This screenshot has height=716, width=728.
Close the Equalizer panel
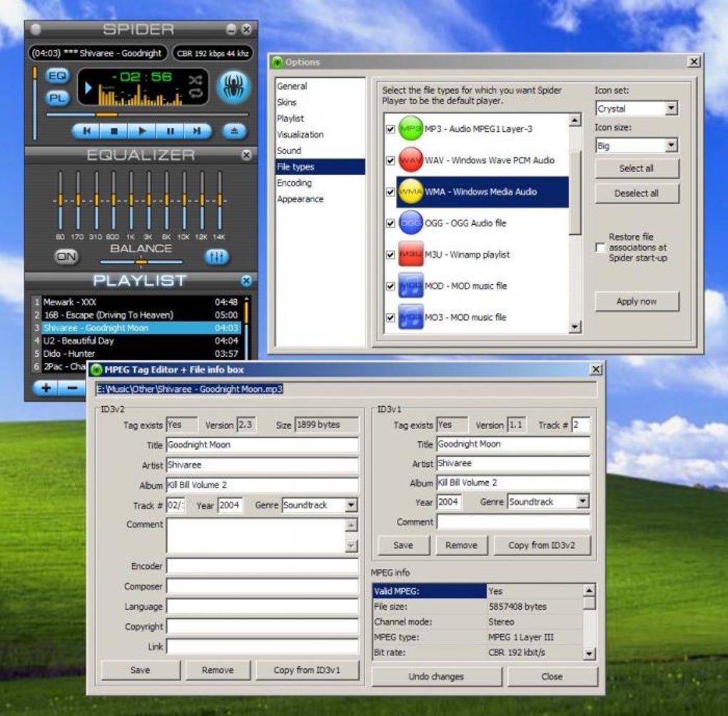[246, 155]
